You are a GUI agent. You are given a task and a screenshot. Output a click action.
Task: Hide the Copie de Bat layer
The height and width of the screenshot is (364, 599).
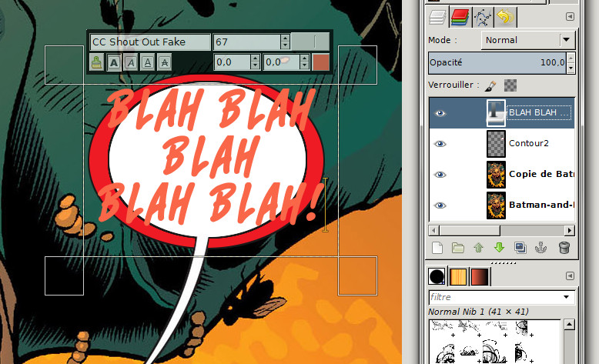pos(440,175)
